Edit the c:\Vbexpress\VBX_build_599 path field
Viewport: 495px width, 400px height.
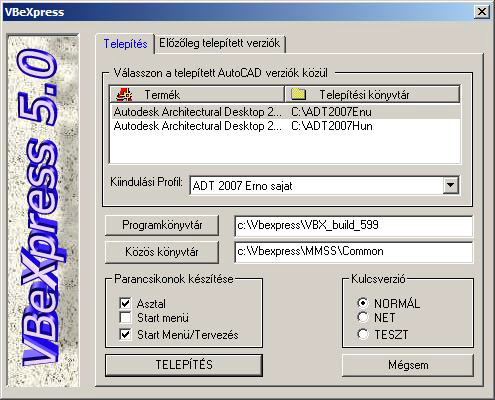click(354, 225)
